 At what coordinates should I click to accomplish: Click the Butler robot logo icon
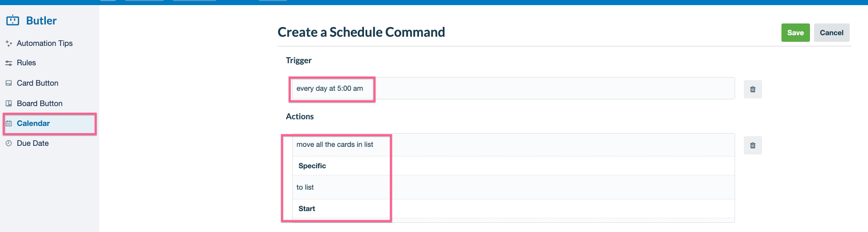pos(13,20)
